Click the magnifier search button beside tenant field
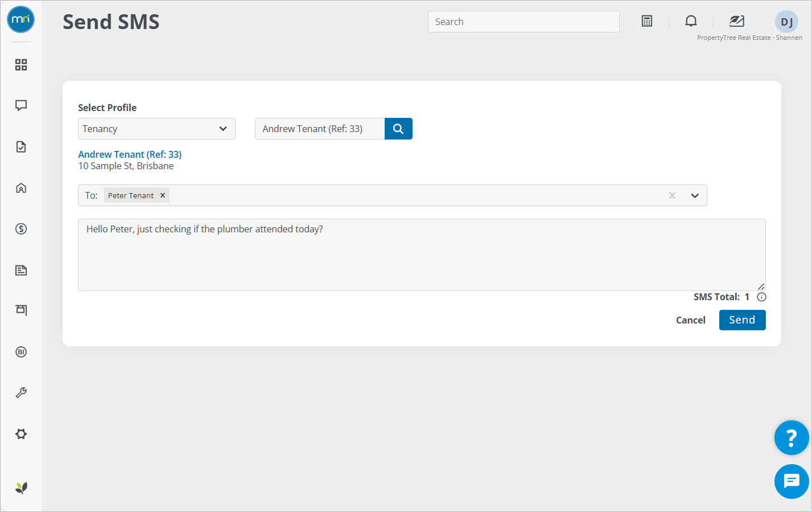 tap(398, 129)
